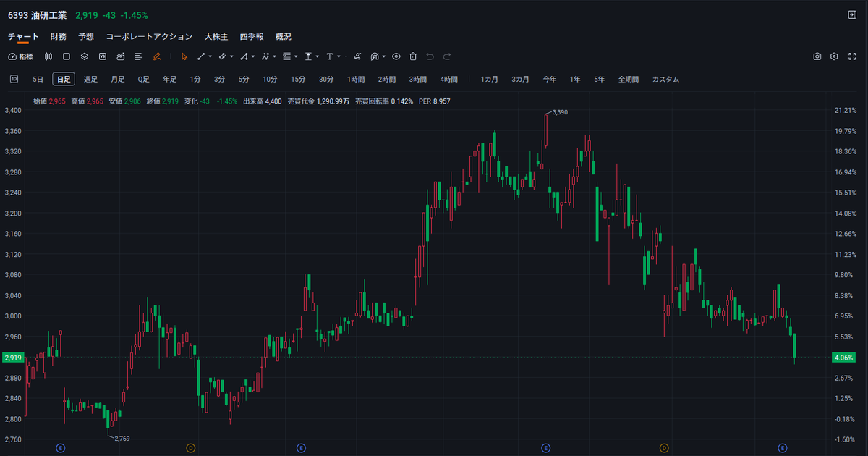Screen dimensions: 868x456
Task: Open the VS comparison tool
Action: click(x=102, y=56)
